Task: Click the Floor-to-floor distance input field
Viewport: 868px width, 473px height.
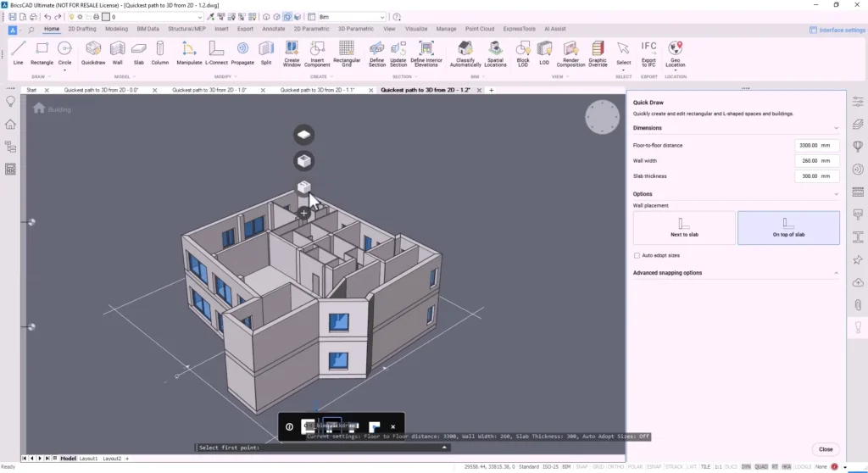Action: pos(817,145)
